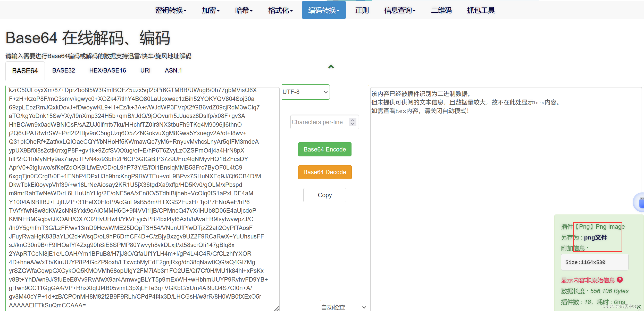Click the help question mark next to 显示内容非原始信息
This screenshot has width=644, height=311.
tap(620, 280)
